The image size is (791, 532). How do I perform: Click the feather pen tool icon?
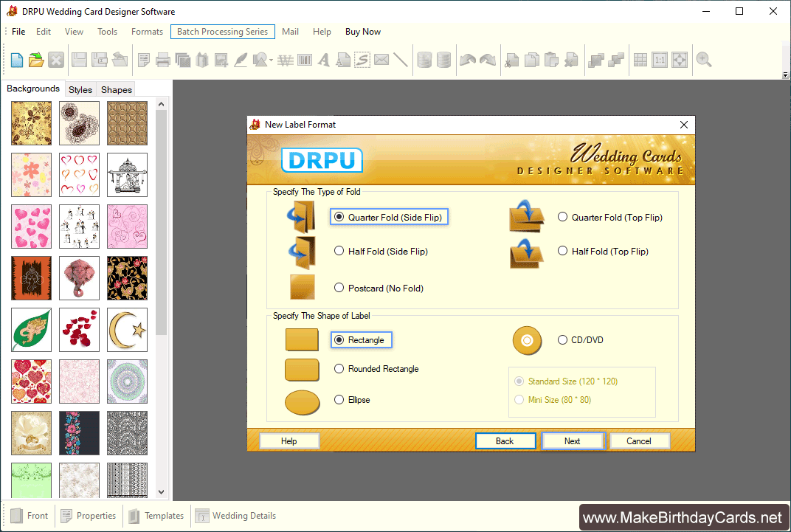coord(241,60)
